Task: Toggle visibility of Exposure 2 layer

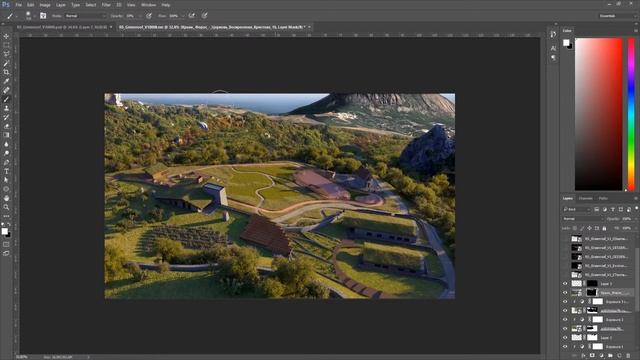Action: tap(565, 320)
